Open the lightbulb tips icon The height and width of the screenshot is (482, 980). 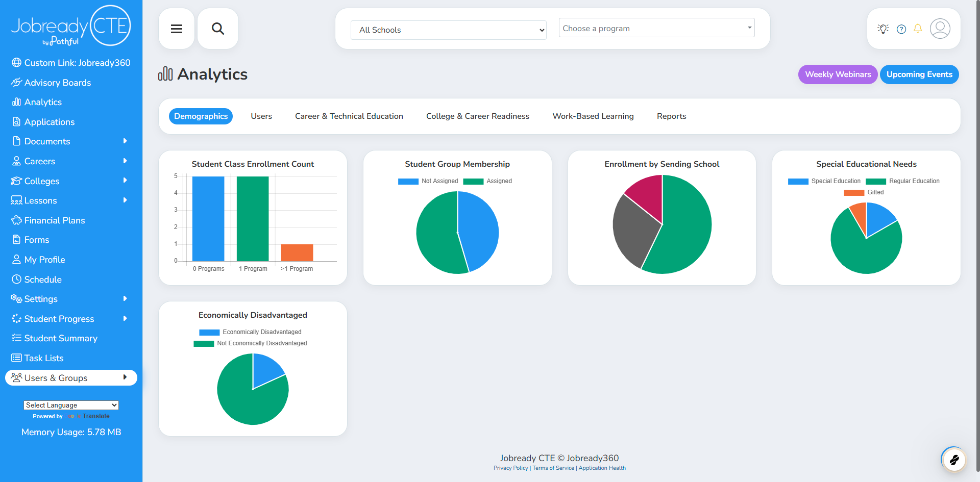tap(883, 29)
